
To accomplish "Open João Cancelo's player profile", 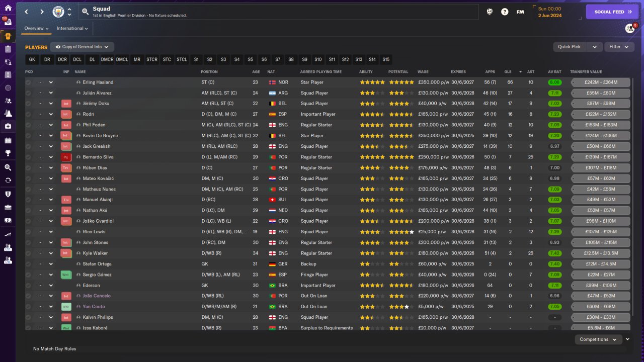I will 97,296.
